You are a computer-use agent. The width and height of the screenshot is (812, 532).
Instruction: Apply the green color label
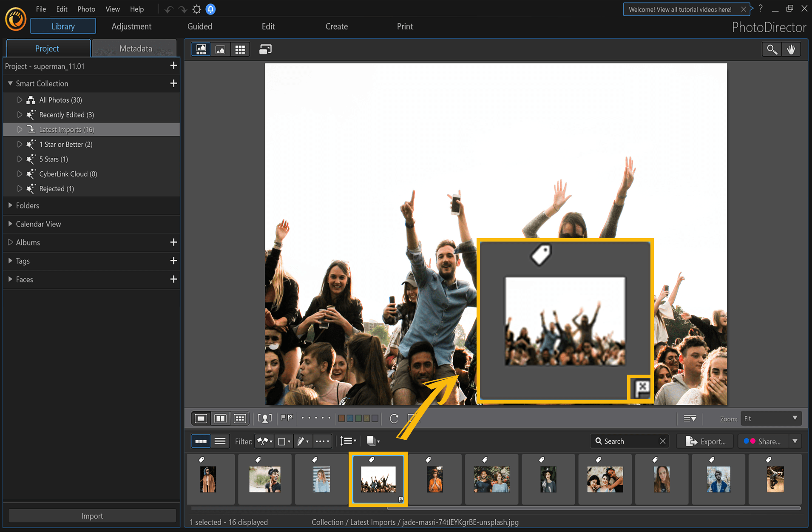tap(358, 418)
